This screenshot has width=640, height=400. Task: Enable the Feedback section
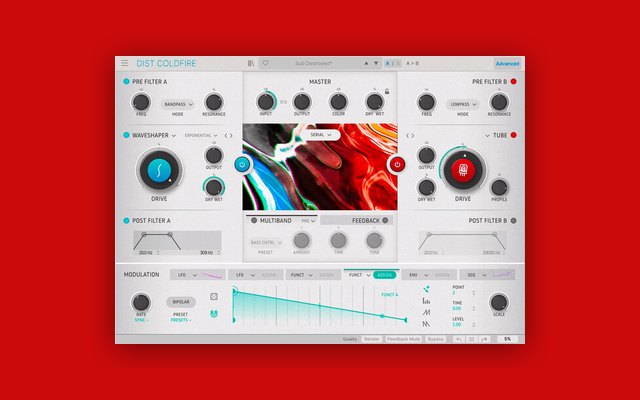(x=385, y=220)
